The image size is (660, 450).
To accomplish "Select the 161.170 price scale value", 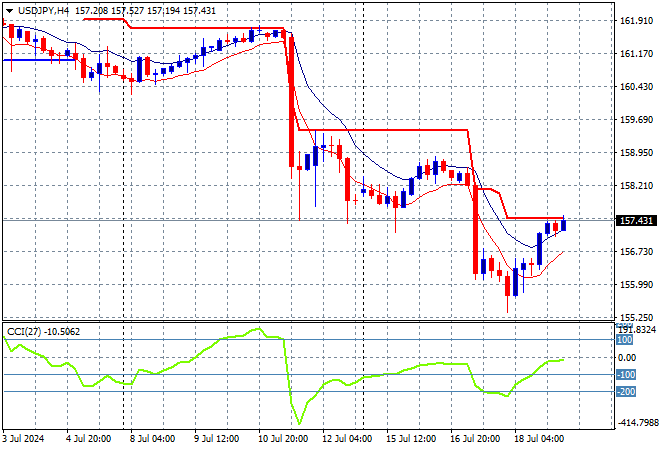I will tap(636, 53).
